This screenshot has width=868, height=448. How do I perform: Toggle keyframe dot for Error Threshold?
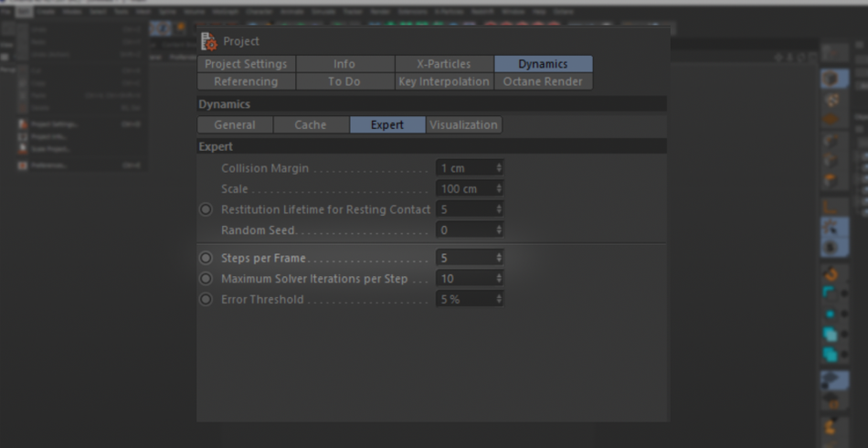point(206,299)
